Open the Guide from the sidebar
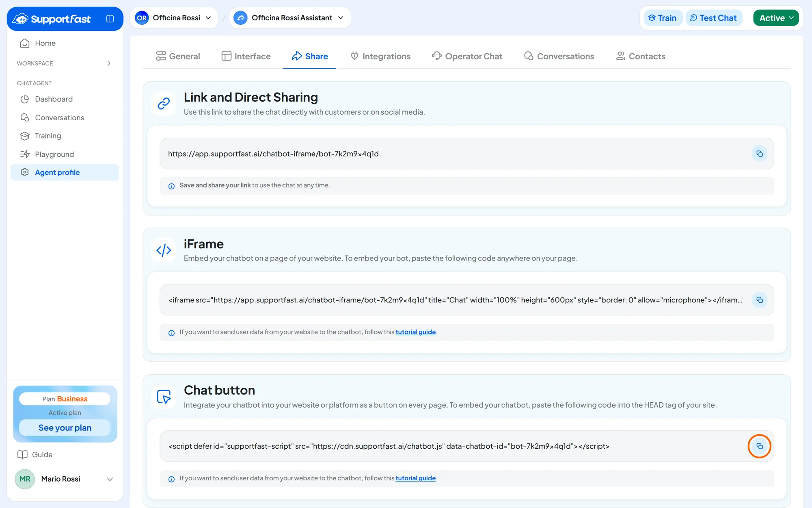This screenshot has width=812, height=508. pyautogui.click(x=35, y=454)
